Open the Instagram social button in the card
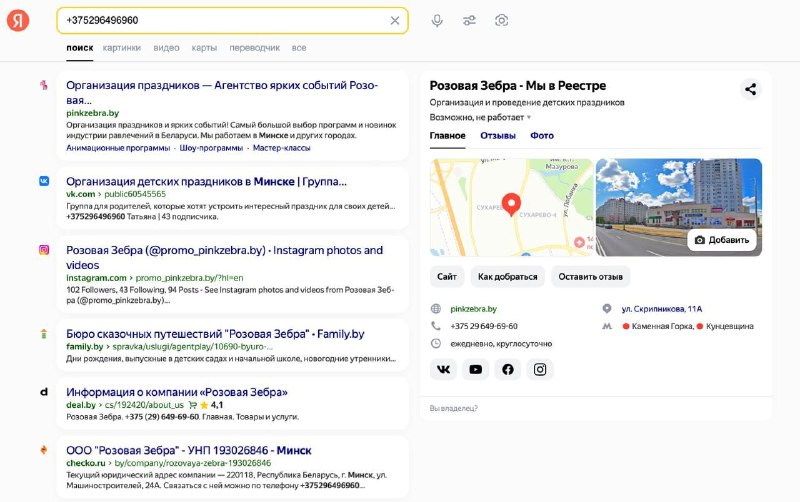 pos(540,369)
